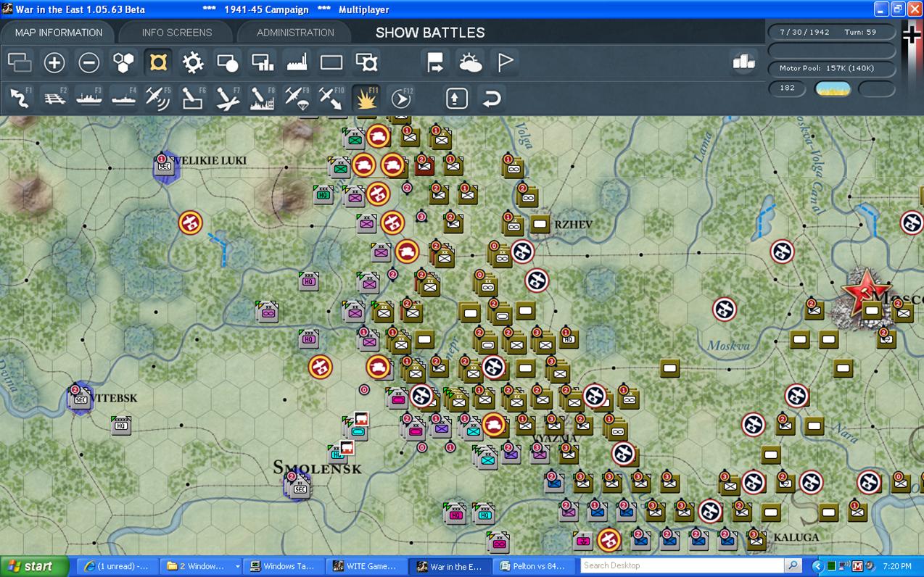Click battle marker southeast of Velikie Luki
The width and height of the screenshot is (924, 577).
(191, 223)
